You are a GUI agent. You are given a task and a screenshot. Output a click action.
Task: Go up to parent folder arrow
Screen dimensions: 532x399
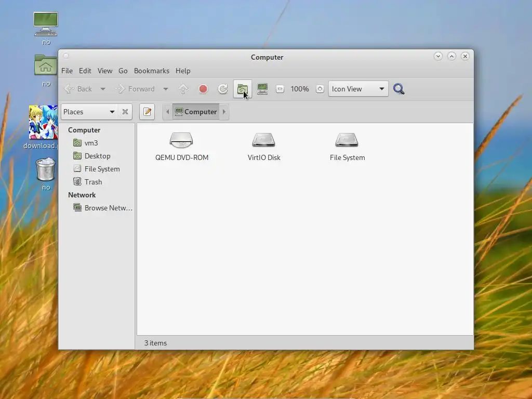click(x=183, y=89)
